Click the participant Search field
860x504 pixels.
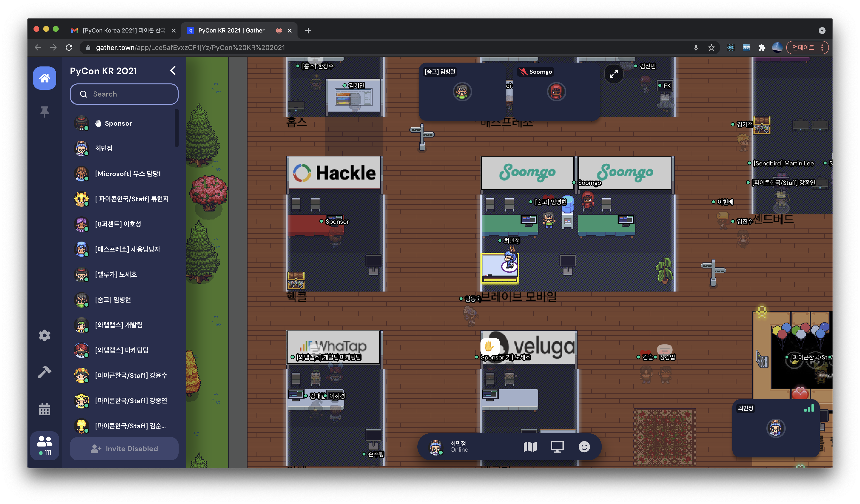[124, 94]
